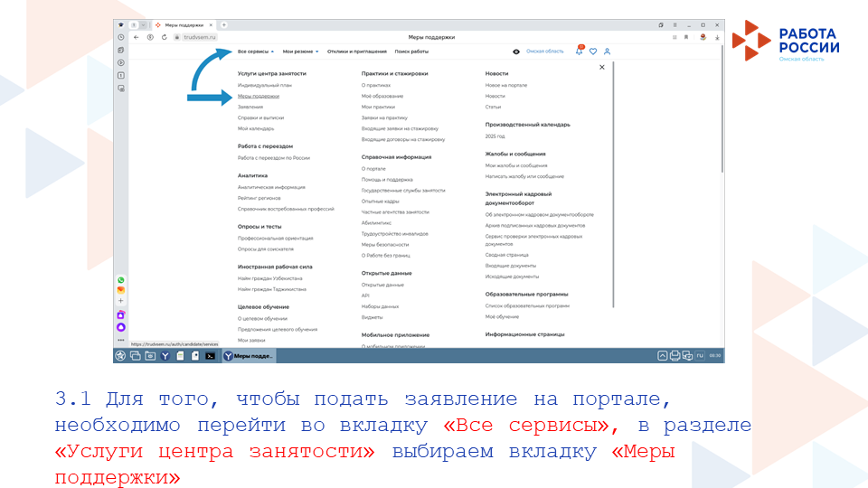
Task: Switch the RU keyboard layout indicator
Action: [700, 356]
